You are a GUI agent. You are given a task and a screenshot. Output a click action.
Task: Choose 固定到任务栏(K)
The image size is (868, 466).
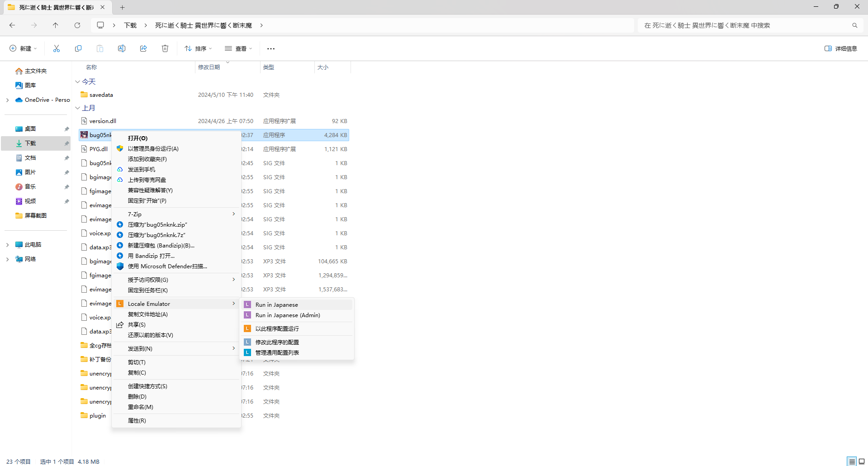coord(176,290)
